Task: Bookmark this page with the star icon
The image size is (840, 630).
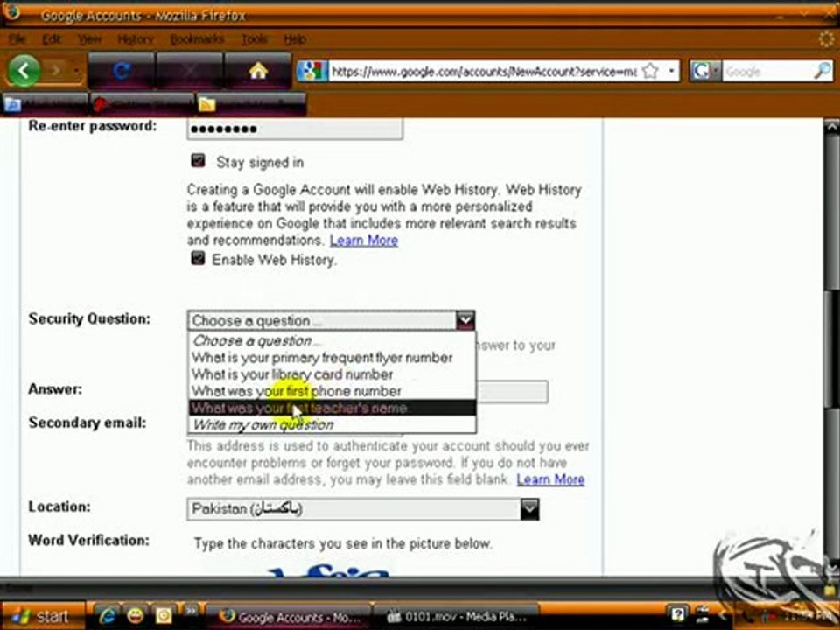Action: pos(650,71)
